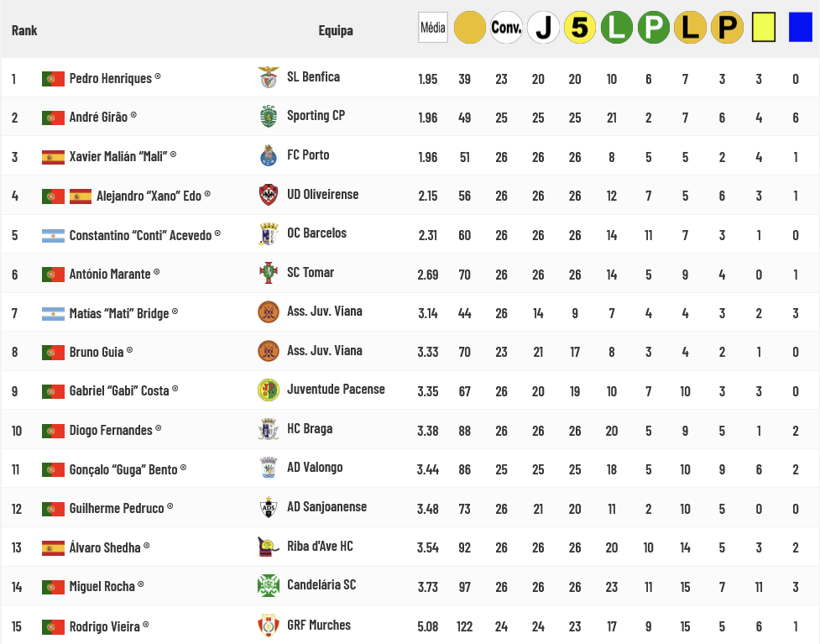Click the green L header icon
The height and width of the screenshot is (644, 820).
pyautogui.click(x=617, y=27)
